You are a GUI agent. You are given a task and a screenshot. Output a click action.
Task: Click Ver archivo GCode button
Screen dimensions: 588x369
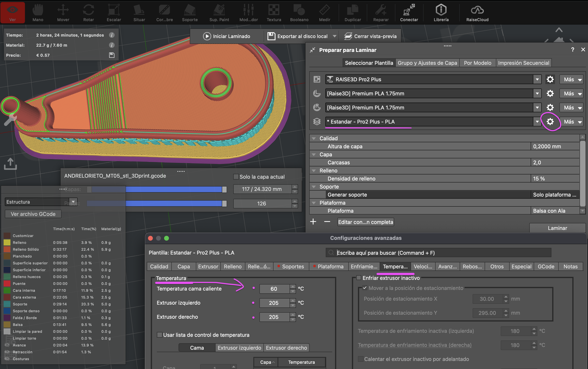[33, 214]
